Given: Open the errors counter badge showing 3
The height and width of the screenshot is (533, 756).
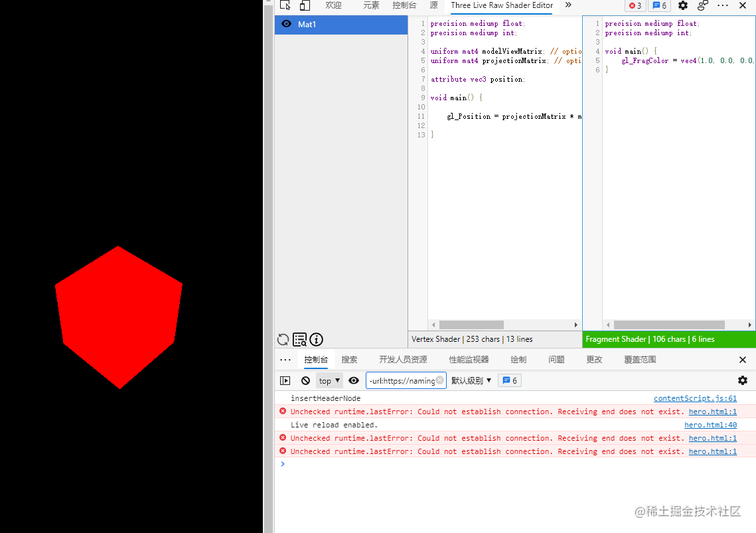Looking at the screenshot, I should coord(635,6).
